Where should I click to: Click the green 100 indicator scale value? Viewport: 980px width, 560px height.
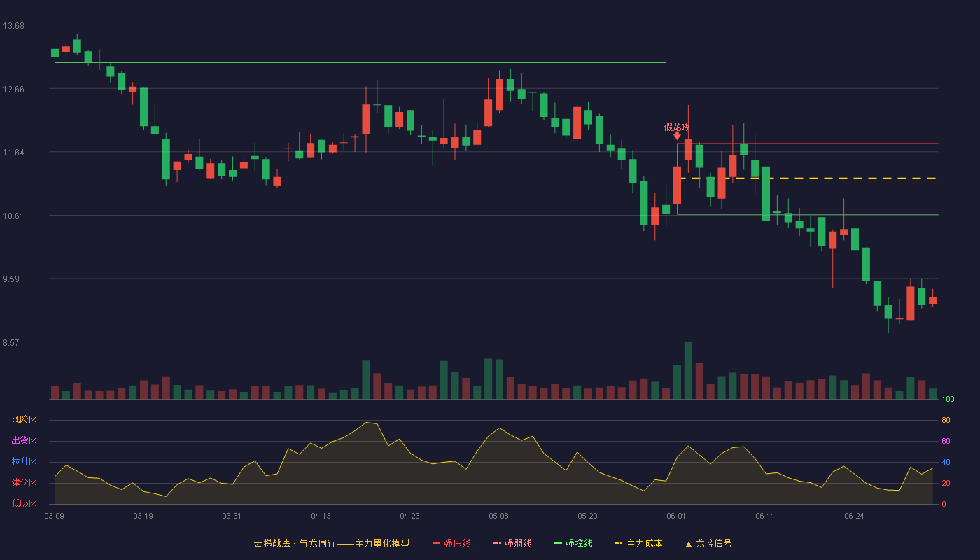point(948,400)
